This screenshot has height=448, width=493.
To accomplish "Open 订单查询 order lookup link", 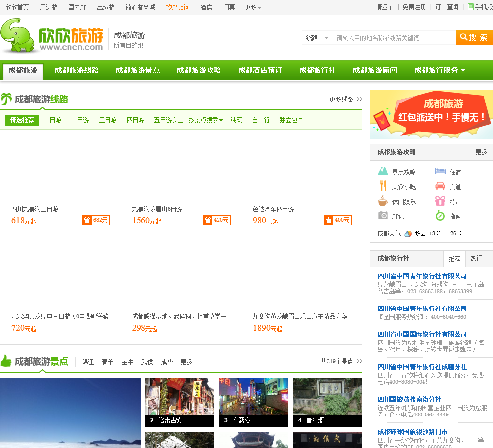I will (447, 7).
